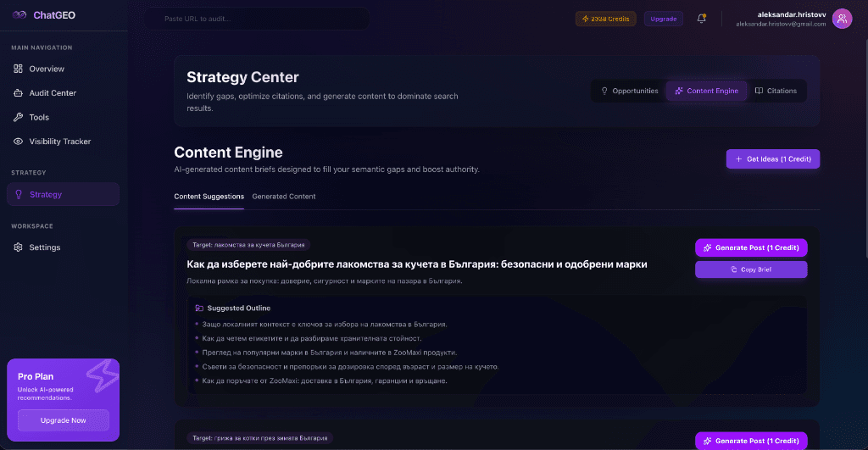Click the user profile avatar
Screen dimensions: 868x450
pos(842,19)
